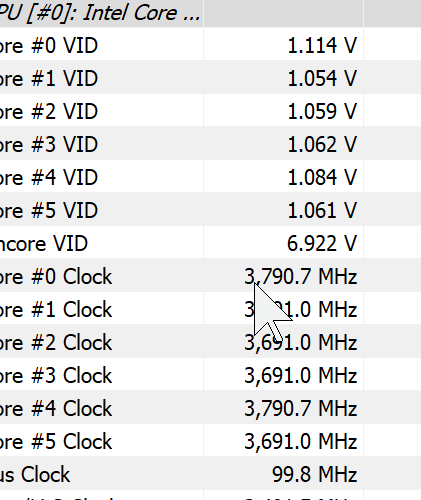Select the Core #3 VID sensor row

pyautogui.click(x=210, y=143)
